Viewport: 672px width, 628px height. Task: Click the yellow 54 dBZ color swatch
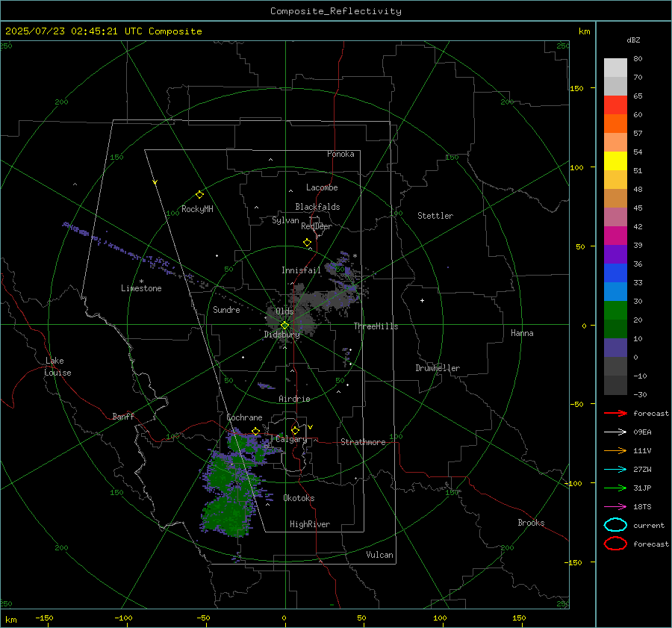point(615,161)
